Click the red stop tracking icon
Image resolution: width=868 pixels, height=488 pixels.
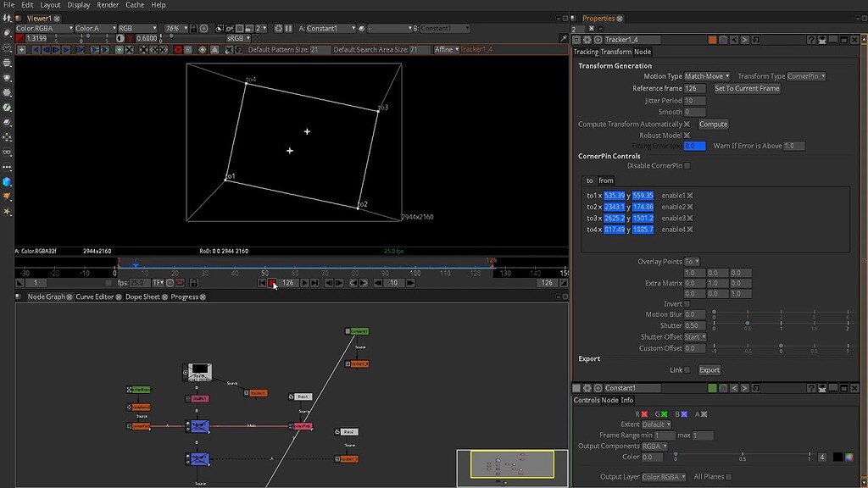[x=178, y=50]
